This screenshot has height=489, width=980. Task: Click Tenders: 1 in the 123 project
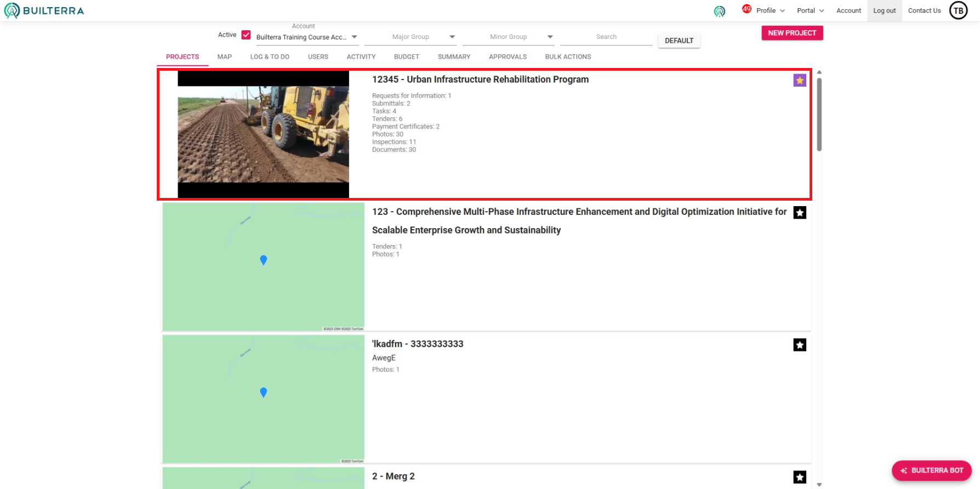[387, 247]
